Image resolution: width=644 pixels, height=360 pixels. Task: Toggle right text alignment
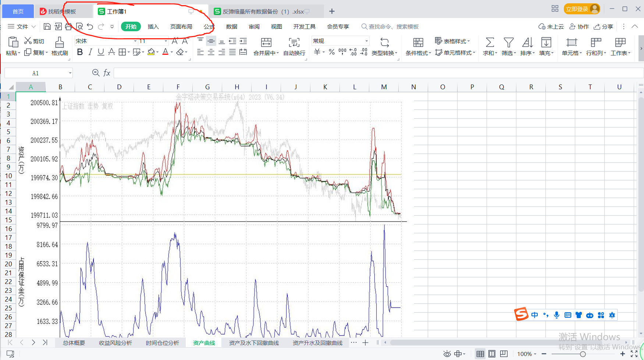click(x=222, y=52)
